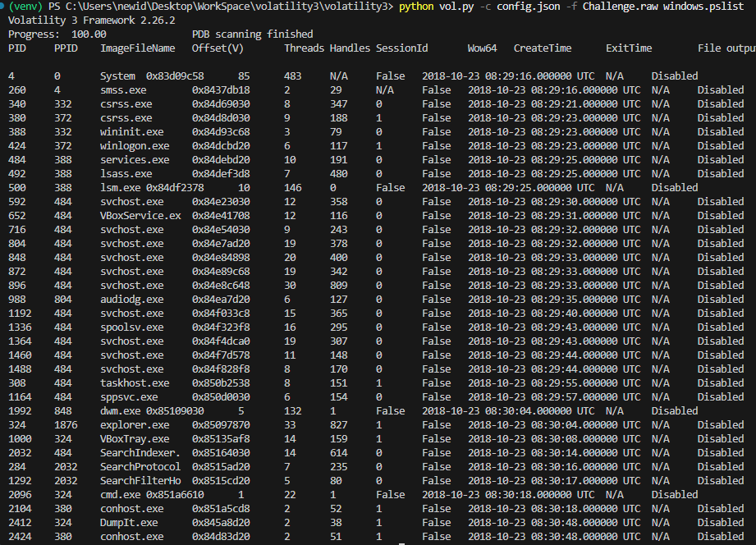Click handle count '614' for SearchIndexer
Image resolution: width=756 pixels, height=545 pixels.
coord(338,453)
